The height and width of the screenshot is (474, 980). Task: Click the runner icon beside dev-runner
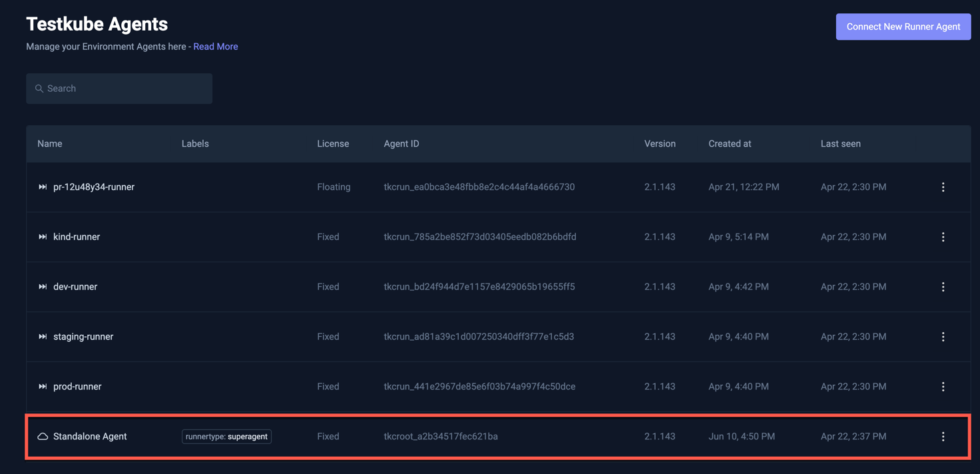click(x=43, y=287)
